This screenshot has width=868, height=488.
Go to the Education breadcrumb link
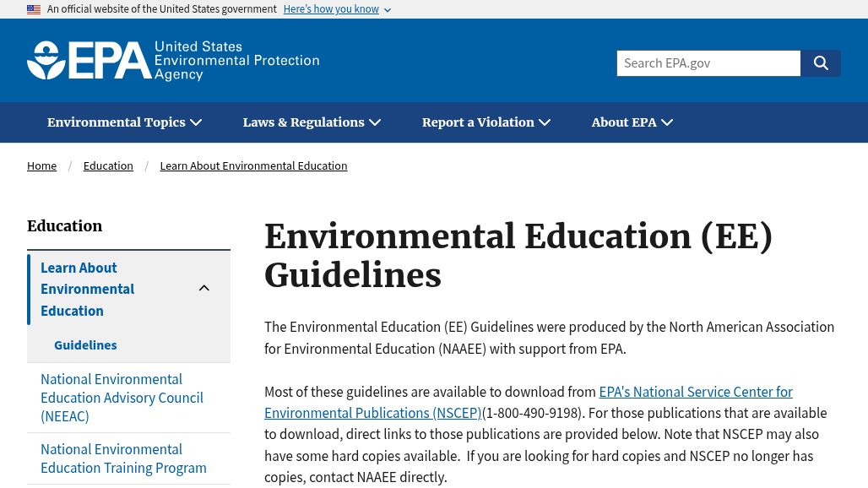[x=108, y=165]
